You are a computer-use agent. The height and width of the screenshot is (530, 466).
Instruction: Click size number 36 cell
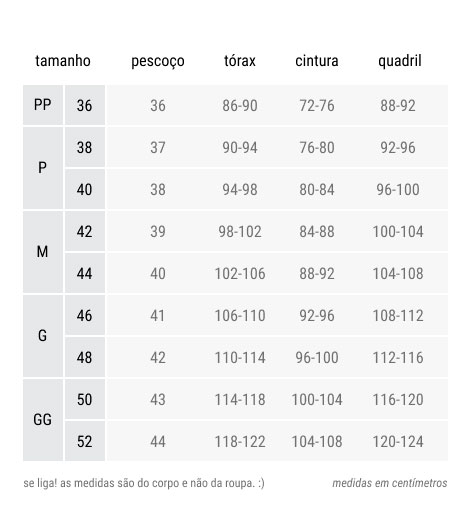coord(85,105)
